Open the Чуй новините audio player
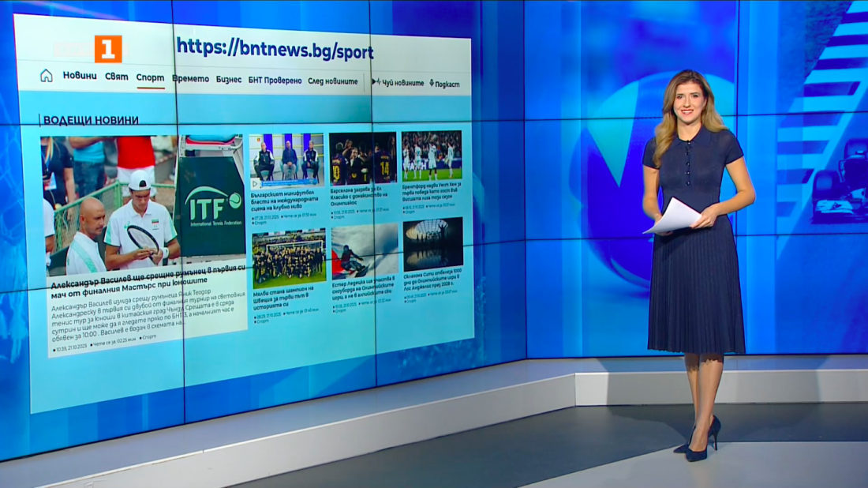Image resolution: width=868 pixels, height=488 pixels. [x=398, y=82]
